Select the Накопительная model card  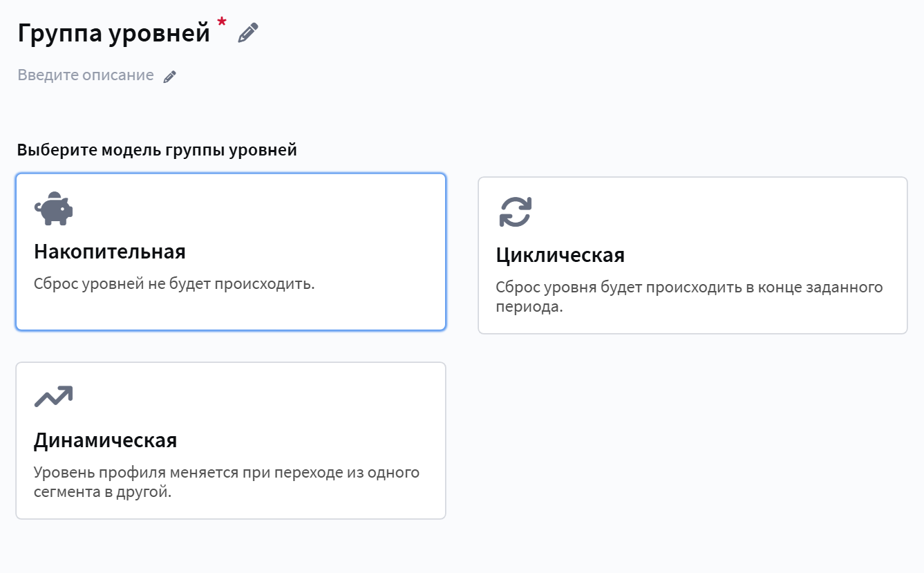pyautogui.click(x=231, y=252)
